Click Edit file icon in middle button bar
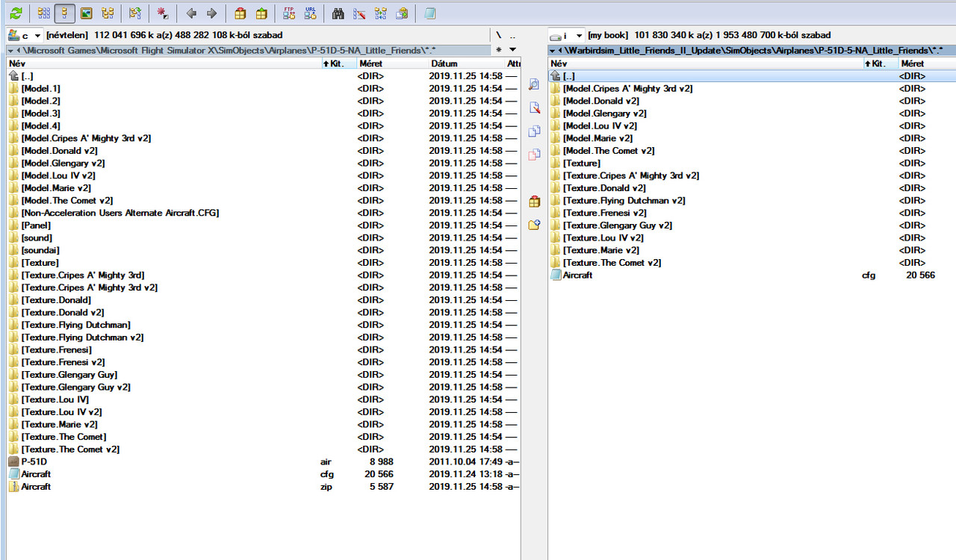This screenshot has height=560, width=956. click(x=534, y=108)
